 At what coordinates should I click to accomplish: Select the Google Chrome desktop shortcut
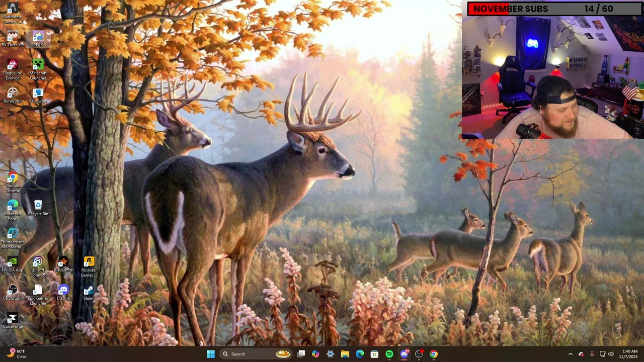click(x=13, y=182)
